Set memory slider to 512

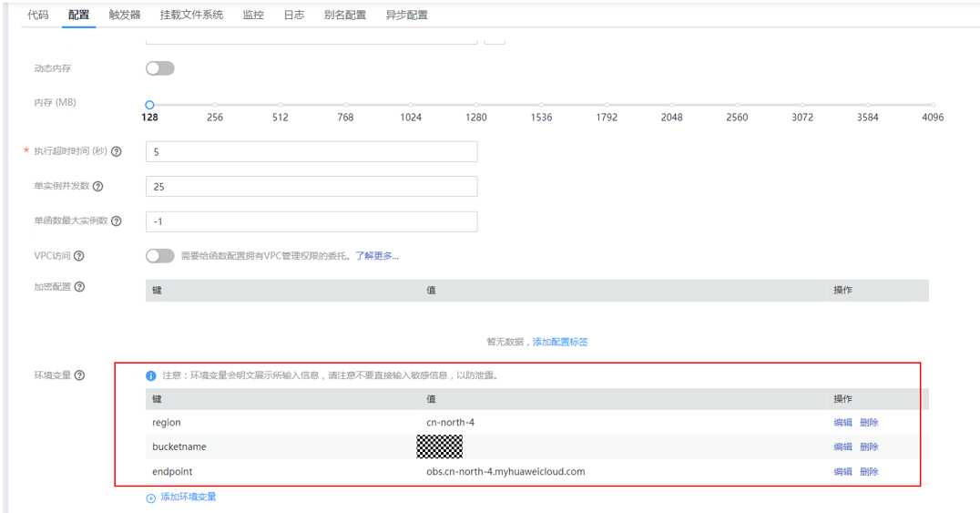click(x=280, y=105)
